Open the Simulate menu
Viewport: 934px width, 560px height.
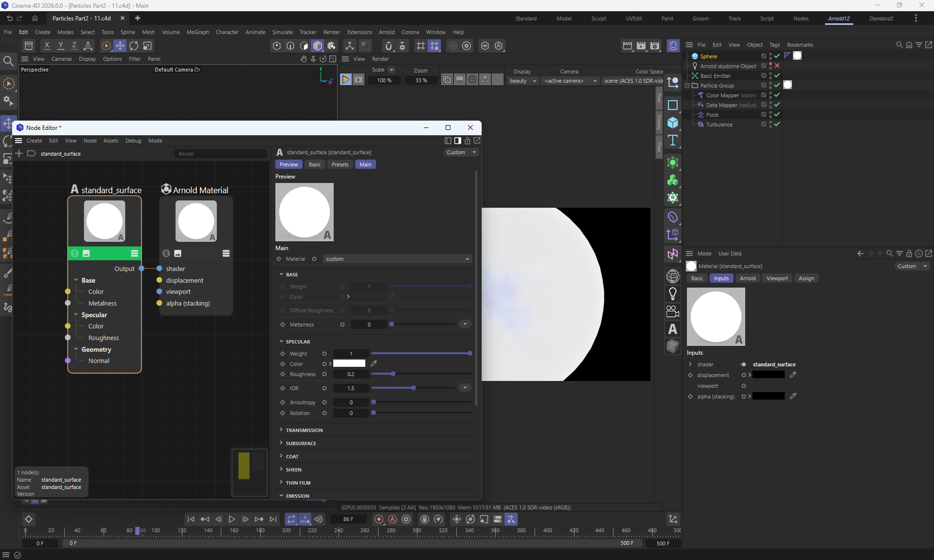point(282,32)
